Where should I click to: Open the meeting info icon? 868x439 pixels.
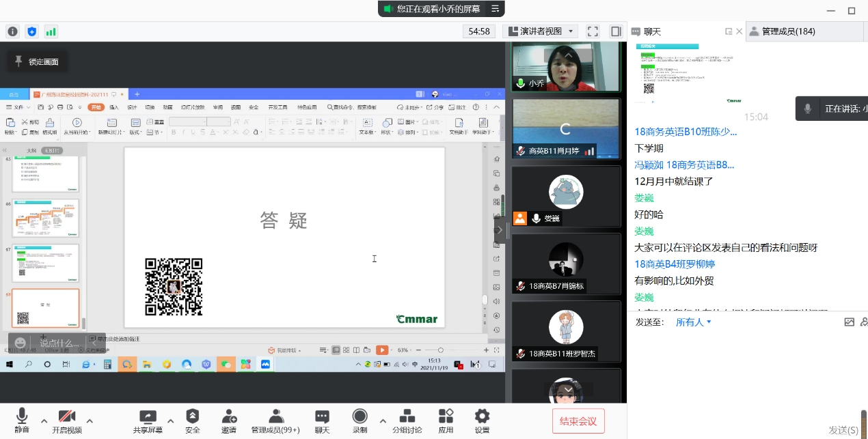[12, 31]
